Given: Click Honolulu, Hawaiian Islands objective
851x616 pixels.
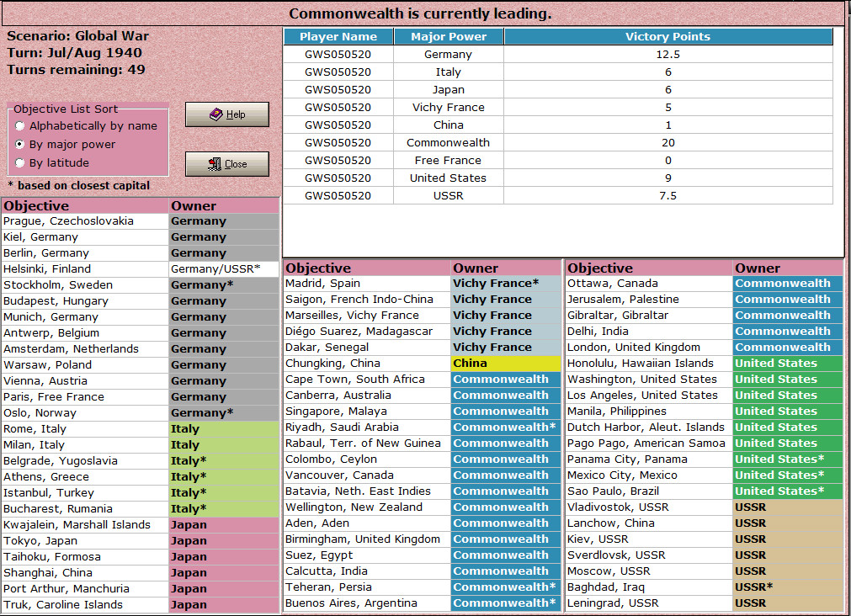Looking at the screenshot, I should pos(649,363).
